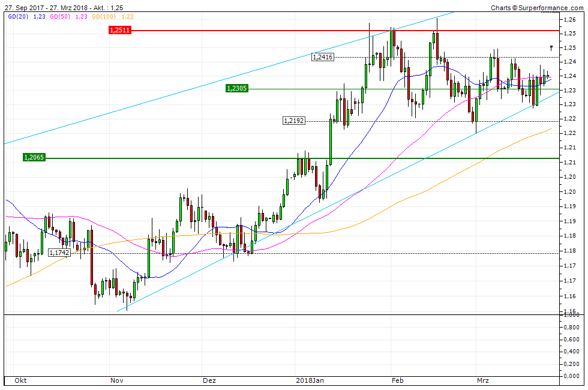This screenshot has width=588, height=390.
Task: Click the dashed 1.2416 level label
Action: coord(322,58)
